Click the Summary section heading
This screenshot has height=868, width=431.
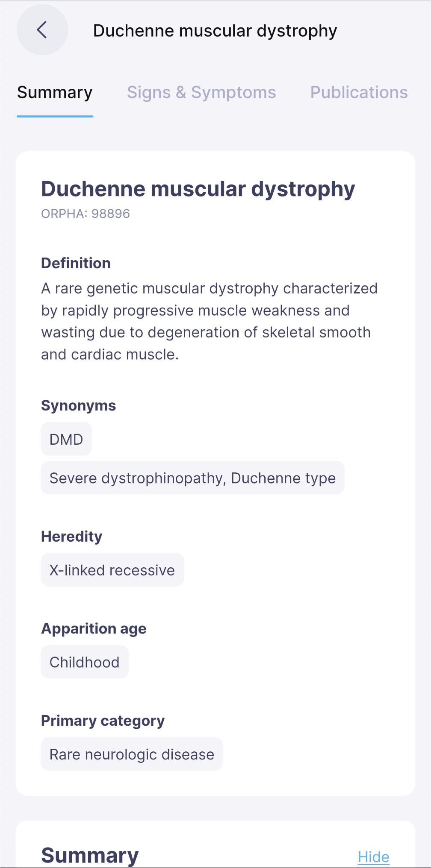pyautogui.click(x=90, y=855)
